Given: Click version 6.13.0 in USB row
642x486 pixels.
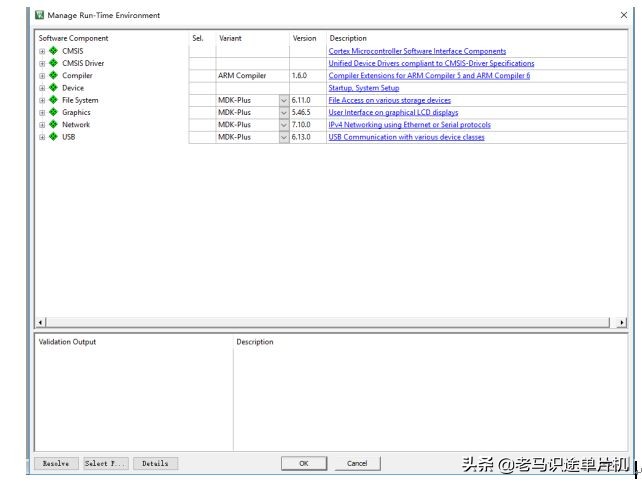Looking at the screenshot, I should pos(301,137).
